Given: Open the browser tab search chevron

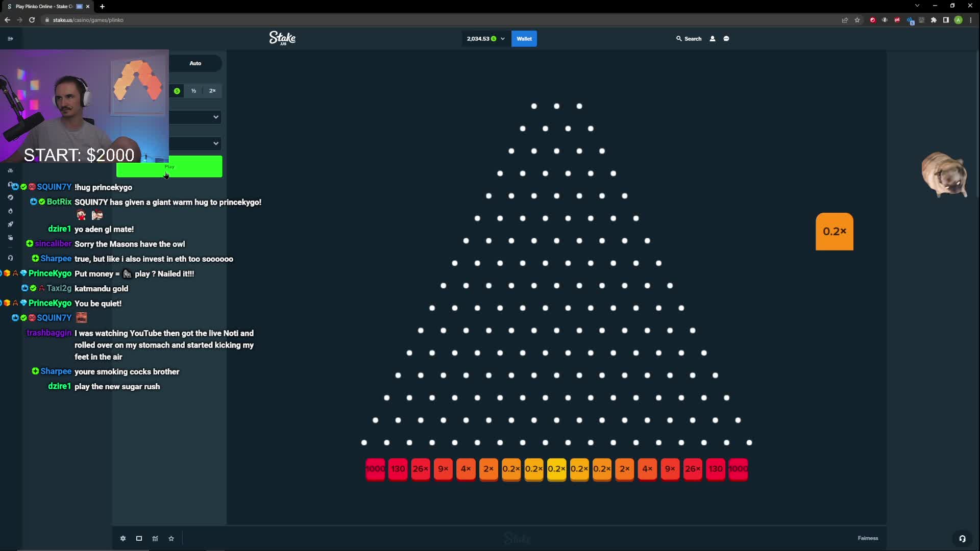Looking at the screenshot, I should (917, 6).
